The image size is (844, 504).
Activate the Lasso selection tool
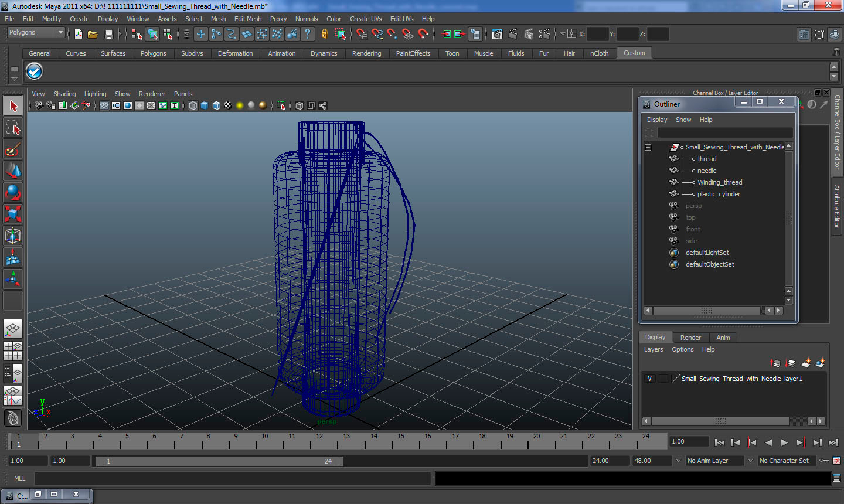pos(13,128)
